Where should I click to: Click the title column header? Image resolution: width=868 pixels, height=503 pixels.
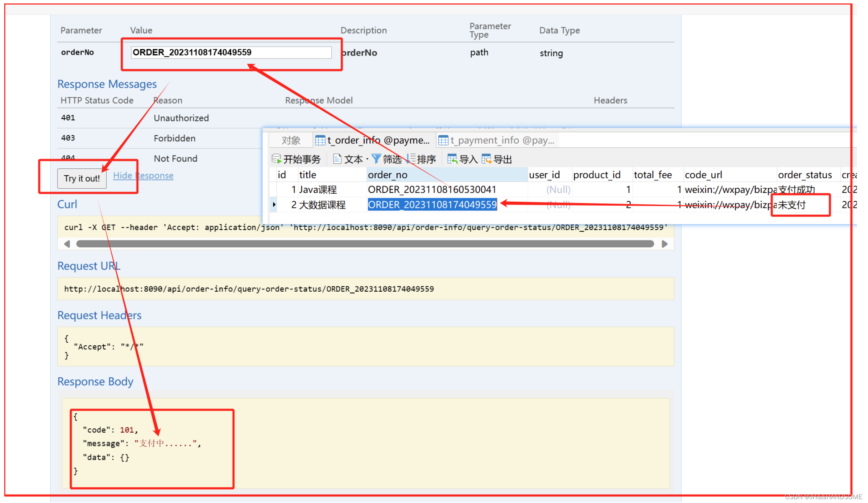(332, 175)
